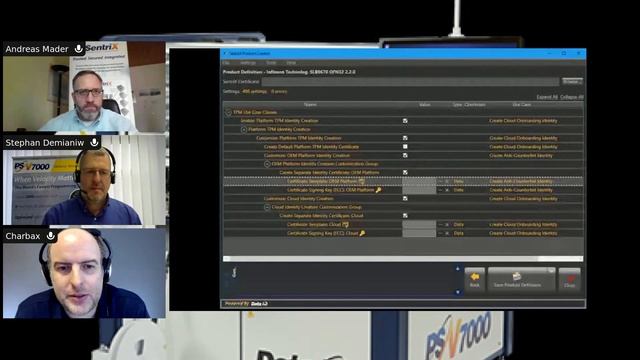Click the Collapse All link
Image resolution: width=640 pixels, height=360 pixels.
click(x=572, y=97)
